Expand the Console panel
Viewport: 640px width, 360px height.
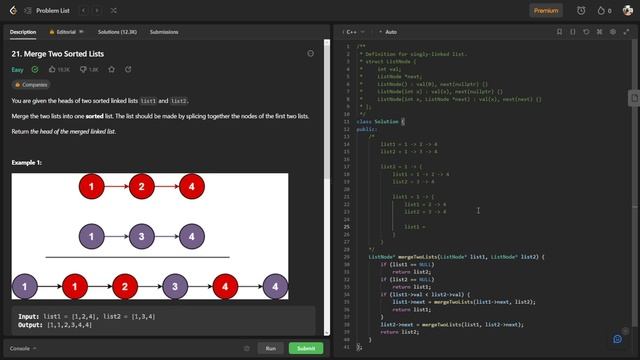(23, 348)
